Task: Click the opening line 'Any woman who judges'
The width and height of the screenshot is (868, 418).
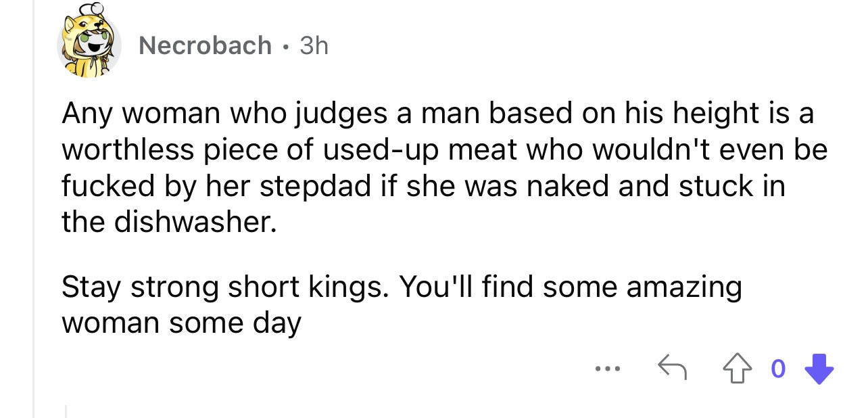Action: click(438, 114)
